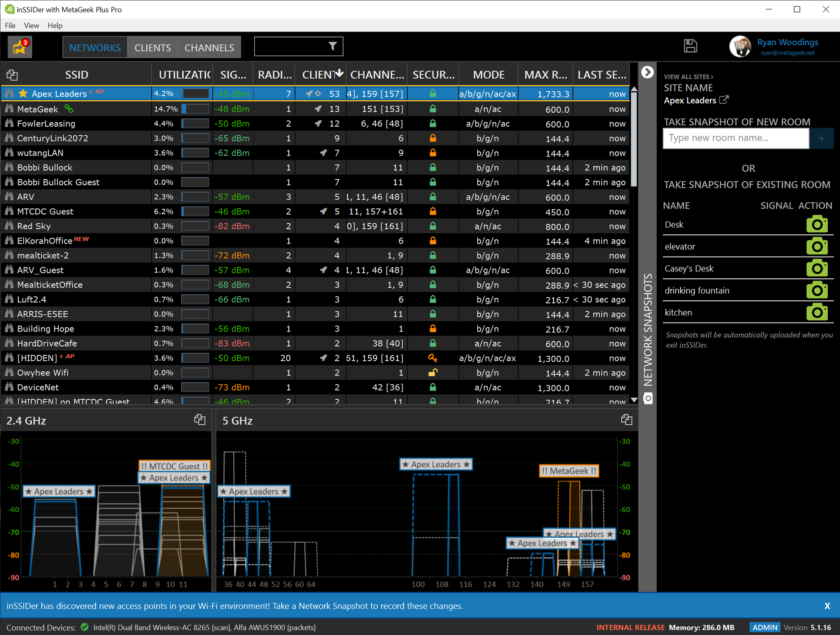The image size is (840, 635).
Task: Open Apex Leaders site external link icon
Action: tap(724, 100)
